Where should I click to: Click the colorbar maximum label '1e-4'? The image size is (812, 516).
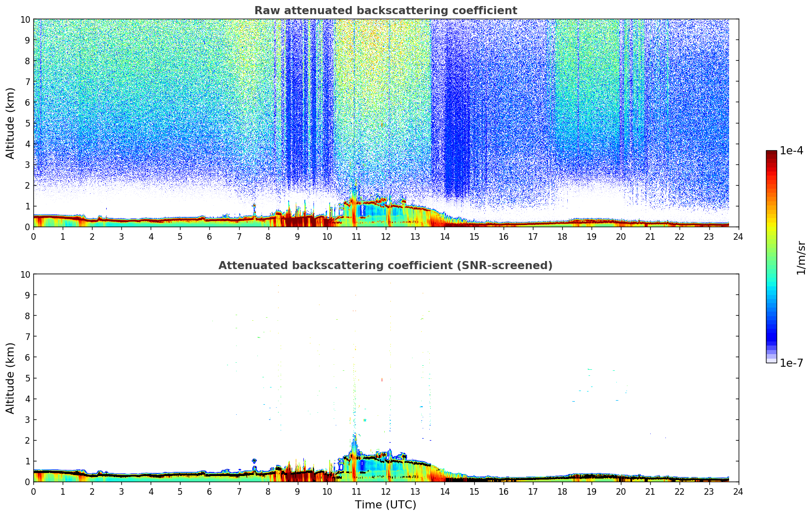[x=791, y=151]
